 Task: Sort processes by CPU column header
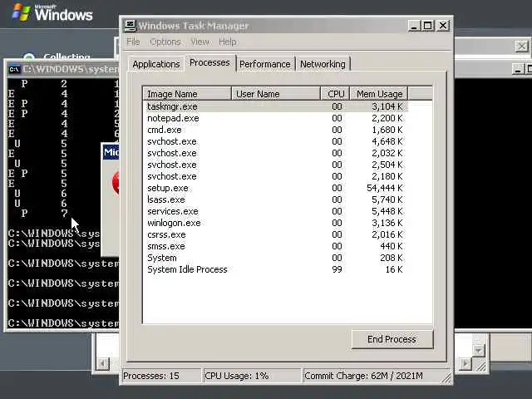[x=335, y=94]
